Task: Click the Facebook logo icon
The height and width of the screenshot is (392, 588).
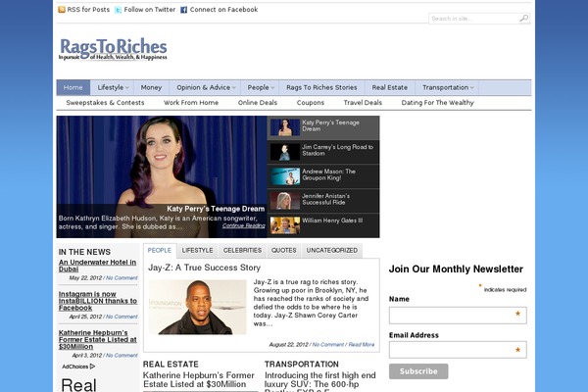Action: click(x=184, y=10)
